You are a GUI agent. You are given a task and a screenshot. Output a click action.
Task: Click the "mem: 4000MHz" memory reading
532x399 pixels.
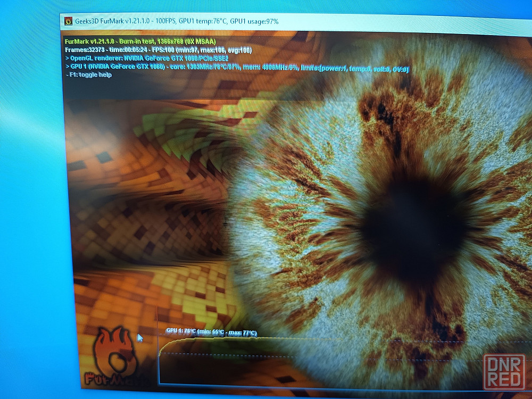click(x=267, y=68)
